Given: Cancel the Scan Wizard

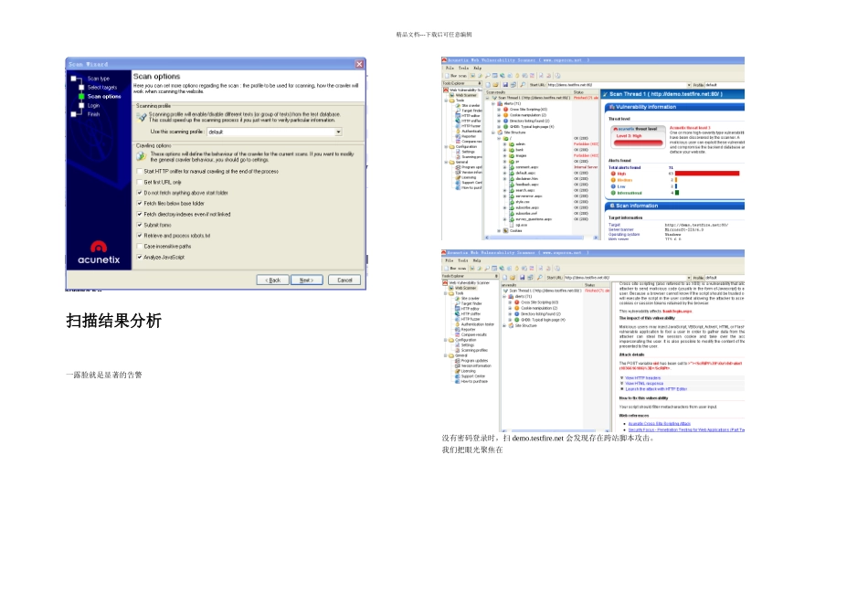Looking at the screenshot, I should point(344,281).
